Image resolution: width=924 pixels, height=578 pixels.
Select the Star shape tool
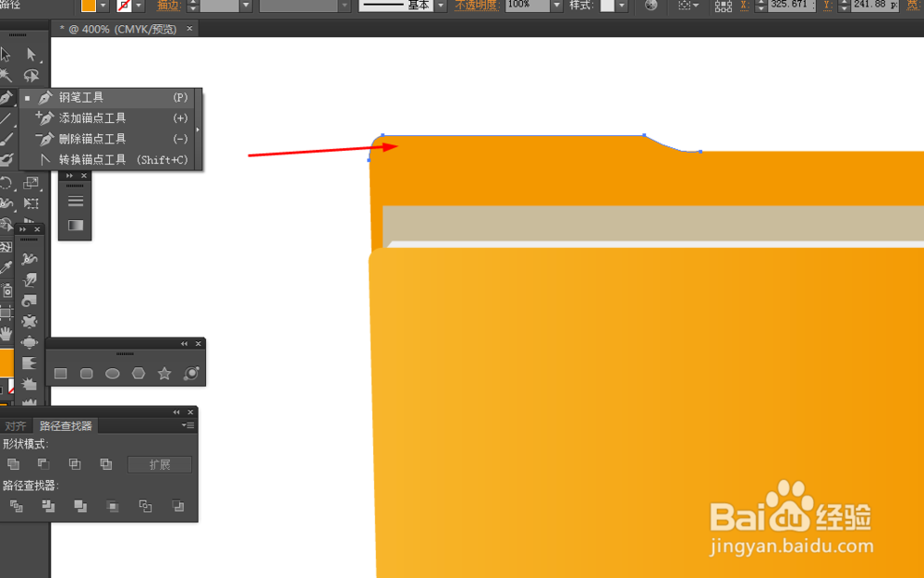164,374
